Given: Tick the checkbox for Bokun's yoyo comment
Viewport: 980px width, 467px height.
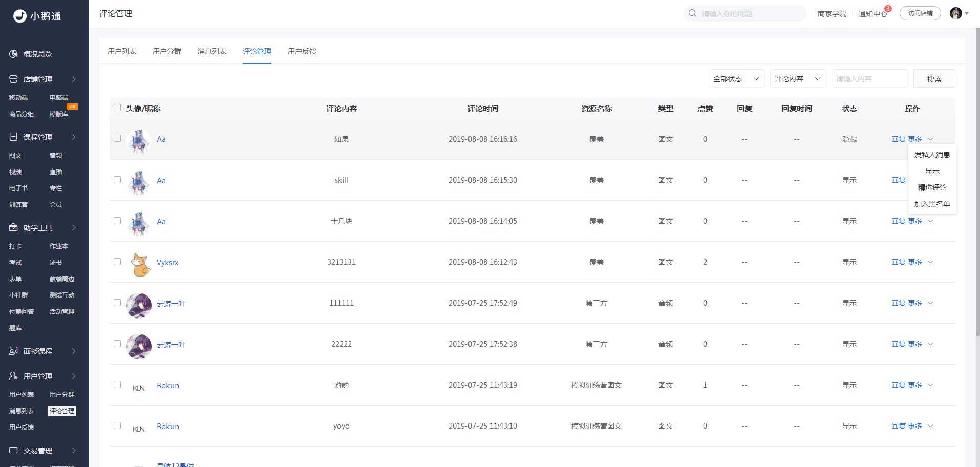Looking at the screenshot, I should [117, 426].
